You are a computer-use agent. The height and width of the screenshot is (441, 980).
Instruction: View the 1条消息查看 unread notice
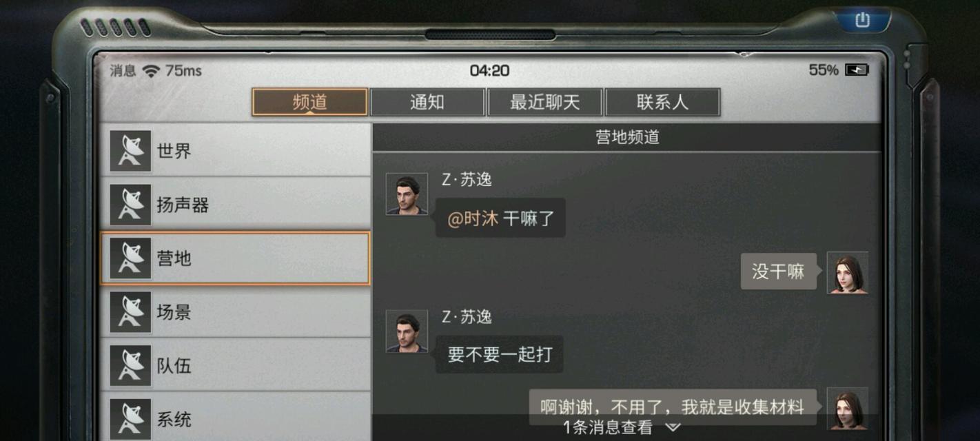point(607,428)
